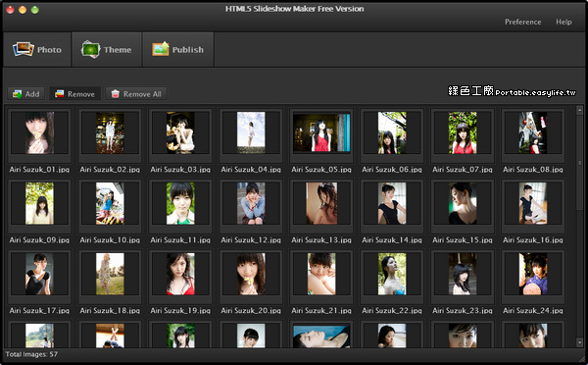Click the yellow minimize window button
The height and width of the screenshot is (365, 588).
pyautogui.click(x=23, y=10)
